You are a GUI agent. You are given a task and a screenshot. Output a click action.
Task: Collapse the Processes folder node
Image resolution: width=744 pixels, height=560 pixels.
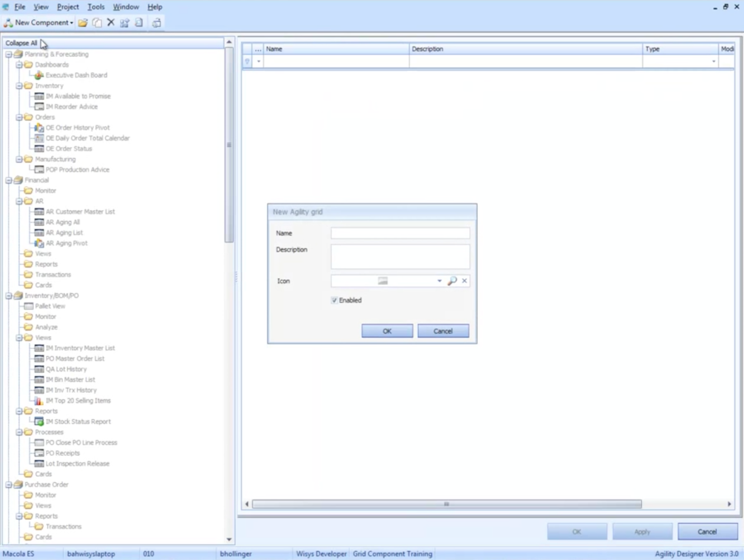19,432
